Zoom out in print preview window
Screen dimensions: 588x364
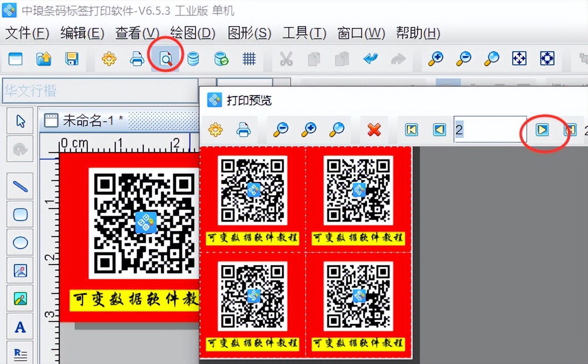coord(280,129)
